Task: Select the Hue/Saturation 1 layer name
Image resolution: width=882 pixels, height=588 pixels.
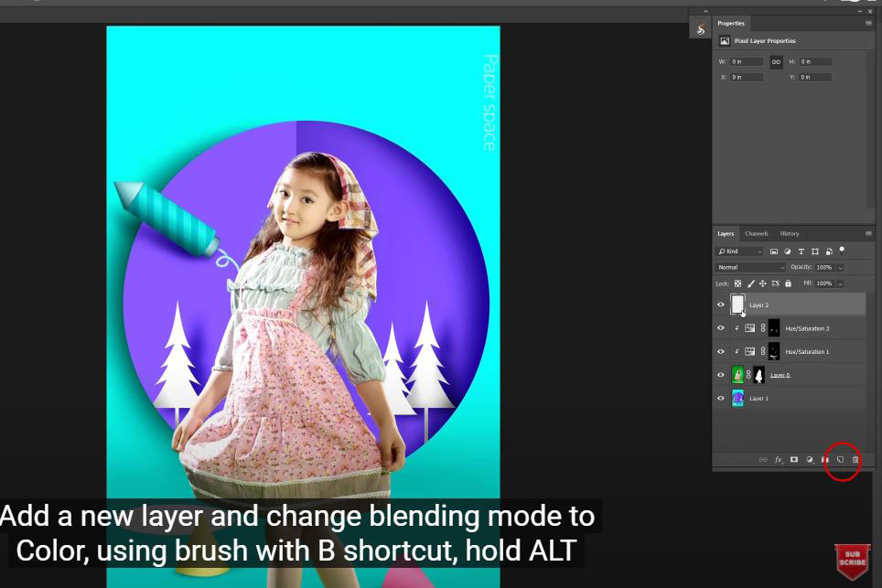Action: coord(807,352)
